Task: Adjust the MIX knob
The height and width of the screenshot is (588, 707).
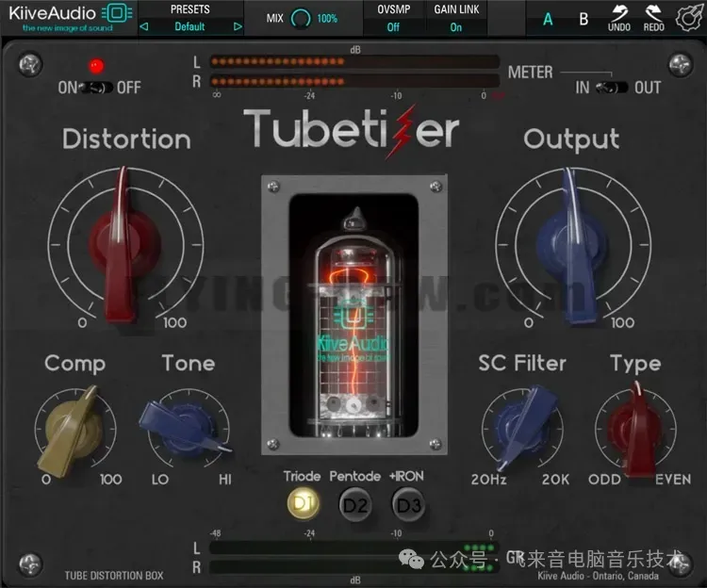Action: coord(301,19)
